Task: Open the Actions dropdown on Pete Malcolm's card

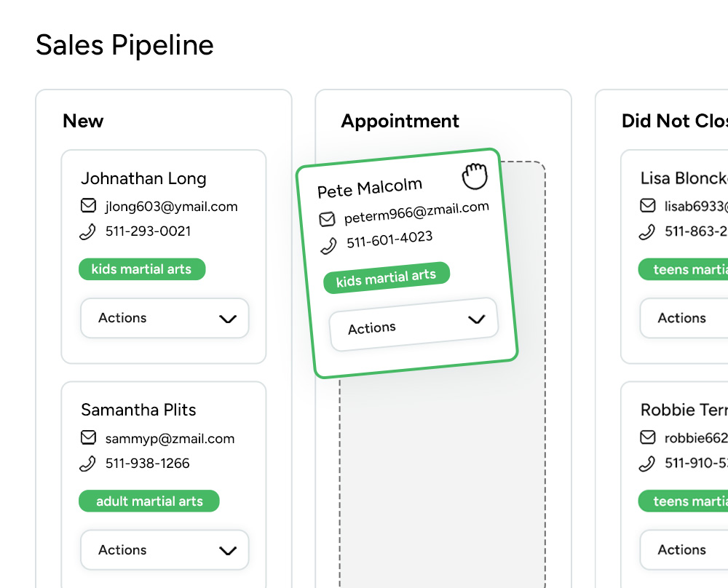Action: point(414,325)
